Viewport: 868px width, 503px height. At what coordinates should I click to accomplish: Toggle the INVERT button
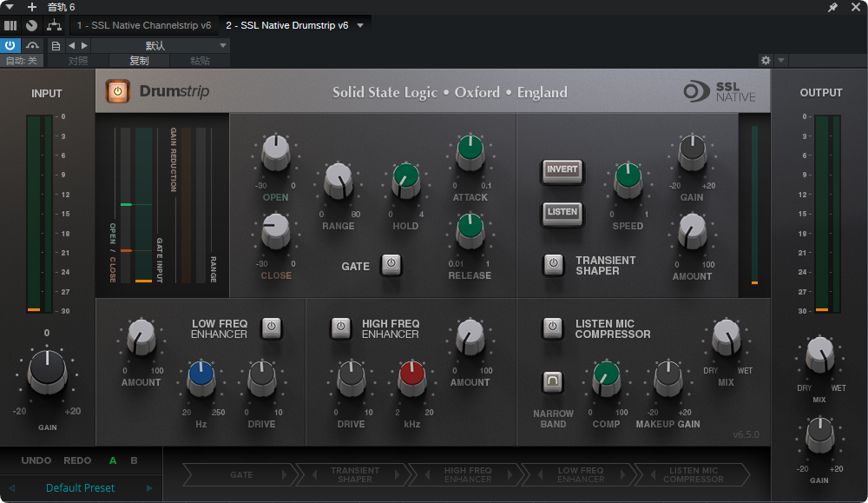pos(562,170)
